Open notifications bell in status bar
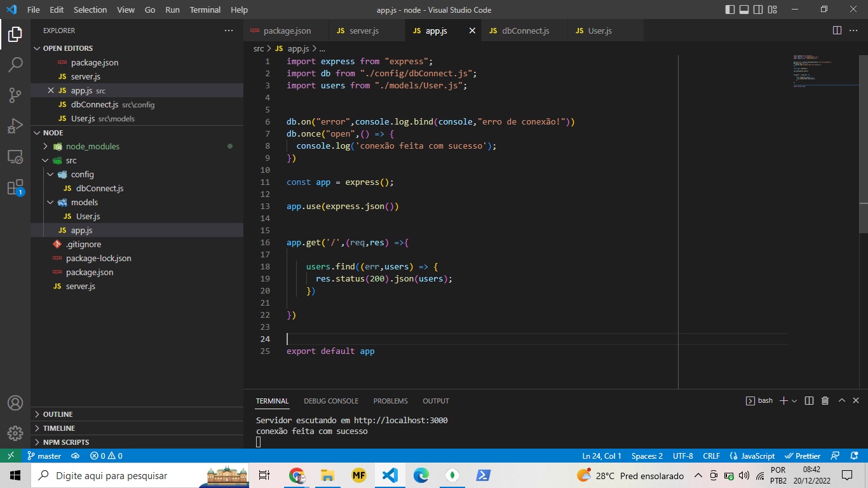 (855, 456)
